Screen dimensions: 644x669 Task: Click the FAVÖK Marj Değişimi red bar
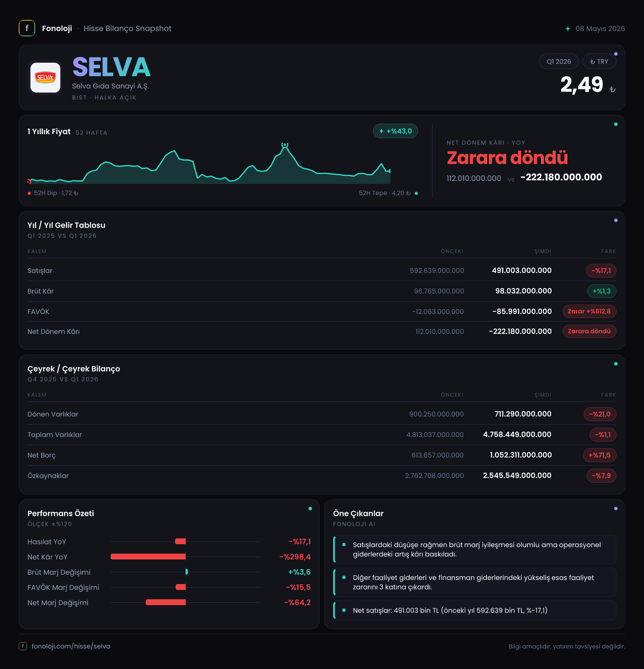(x=181, y=587)
